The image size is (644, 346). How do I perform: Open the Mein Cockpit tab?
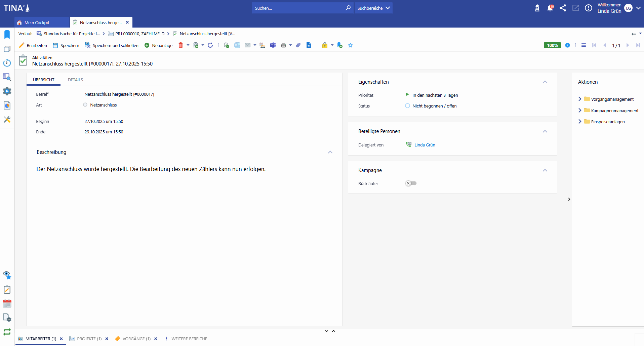37,23
